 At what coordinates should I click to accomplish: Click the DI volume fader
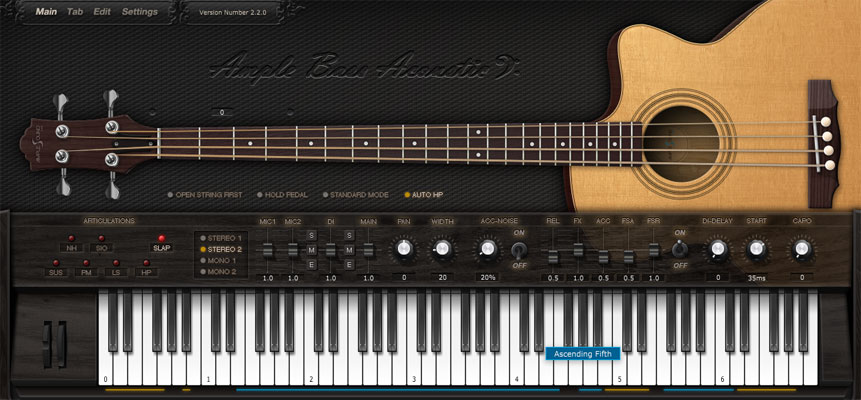[x=331, y=251]
